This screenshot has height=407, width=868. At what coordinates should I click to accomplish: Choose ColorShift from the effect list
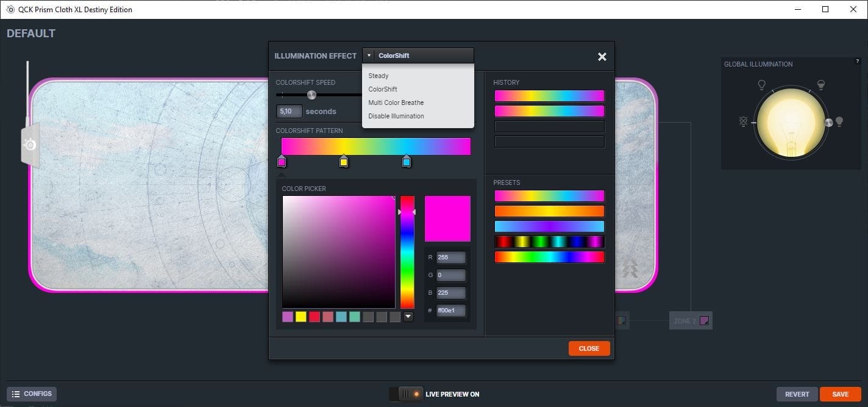pos(383,89)
